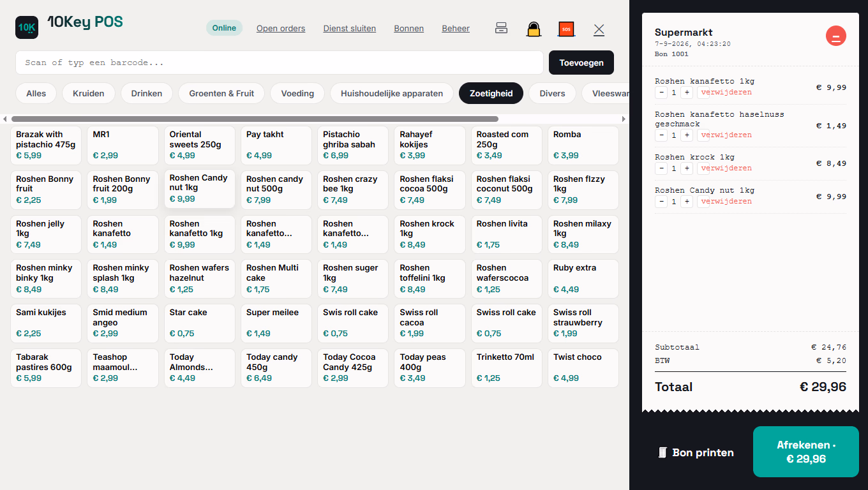Screen dimensions: 868x490
Task: Remove Roshen kanafetto 1kg via verwijderen
Action: [x=726, y=93]
